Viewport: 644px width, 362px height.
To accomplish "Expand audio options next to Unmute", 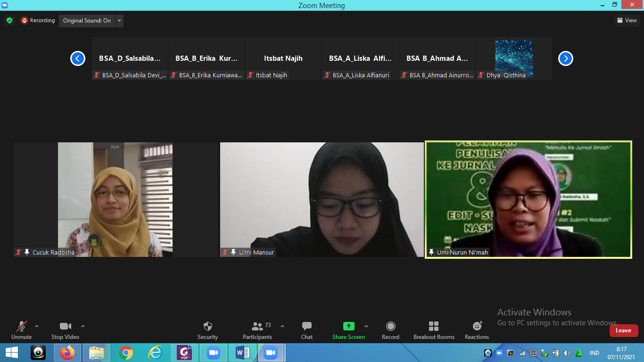I will pyautogui.click(x=37, y=326).
